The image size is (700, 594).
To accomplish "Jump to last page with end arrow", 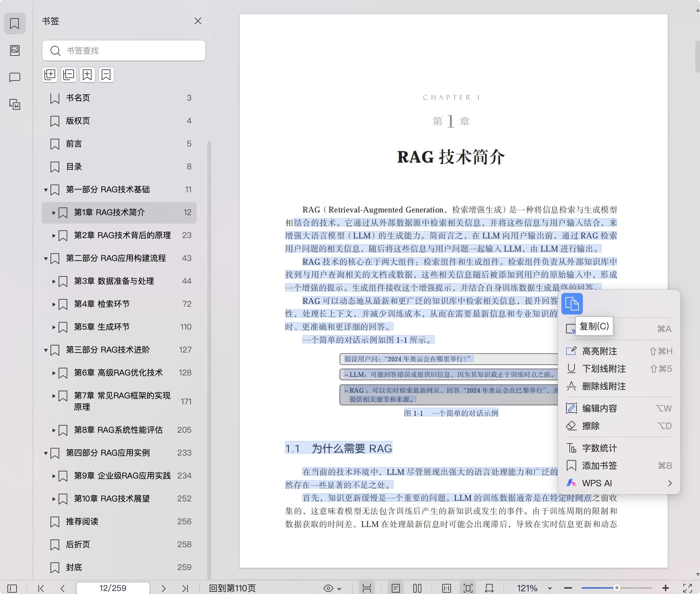I will coord(185,588).
